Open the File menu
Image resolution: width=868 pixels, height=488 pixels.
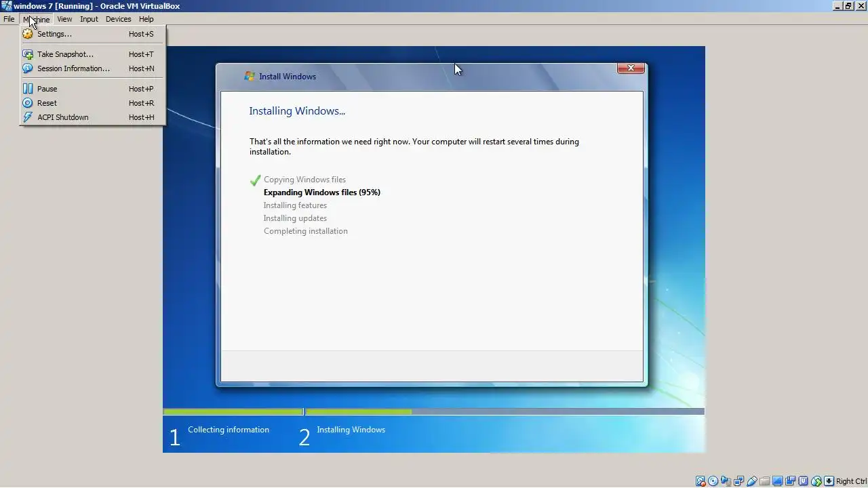[x=9, y=19]
